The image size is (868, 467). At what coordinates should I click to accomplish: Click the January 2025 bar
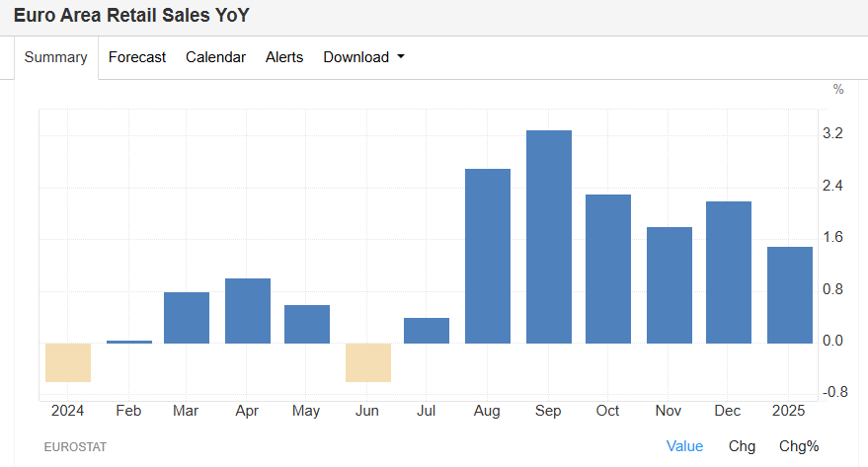[790, 295]
